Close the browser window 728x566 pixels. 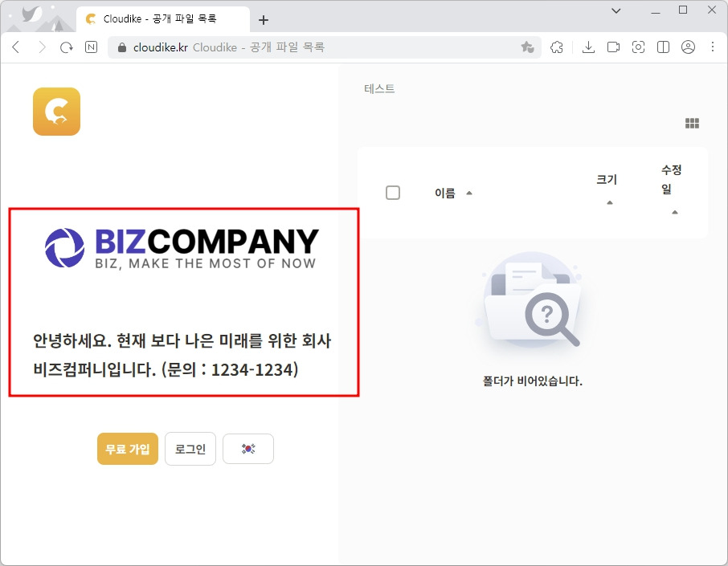(712, 10)
